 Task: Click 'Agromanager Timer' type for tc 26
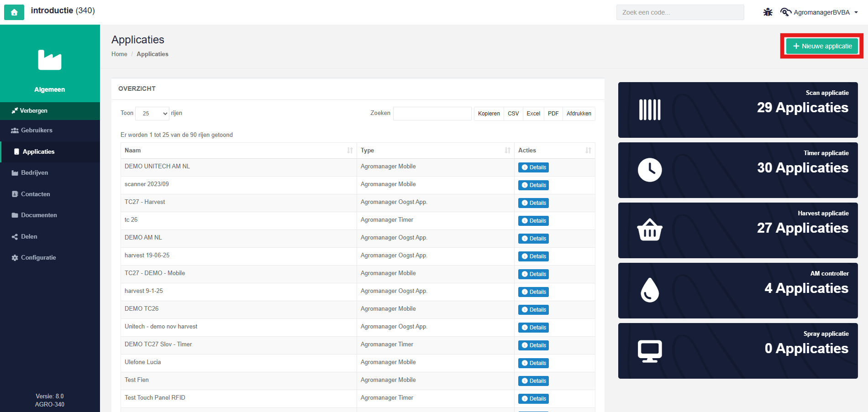click(x=387, y=220)
